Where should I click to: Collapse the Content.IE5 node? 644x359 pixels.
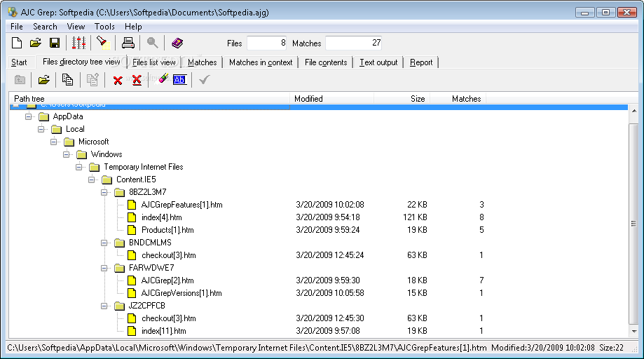pos(92,180)
